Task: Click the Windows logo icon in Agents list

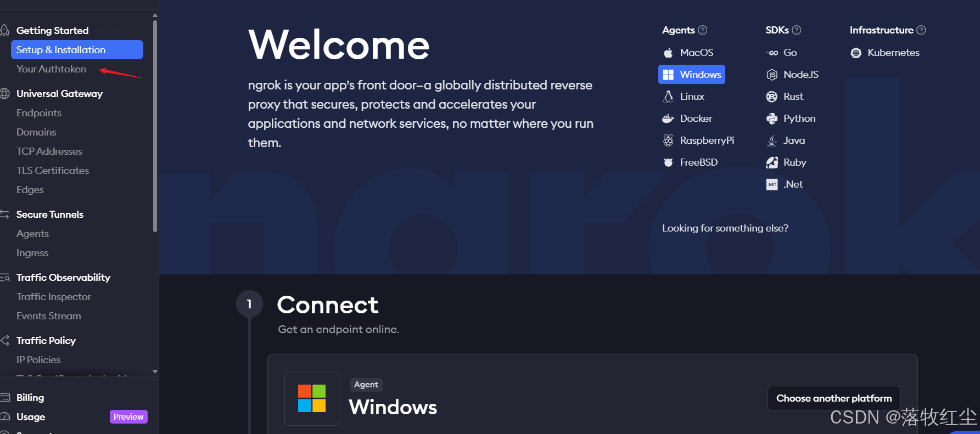Action: (668, 75)
